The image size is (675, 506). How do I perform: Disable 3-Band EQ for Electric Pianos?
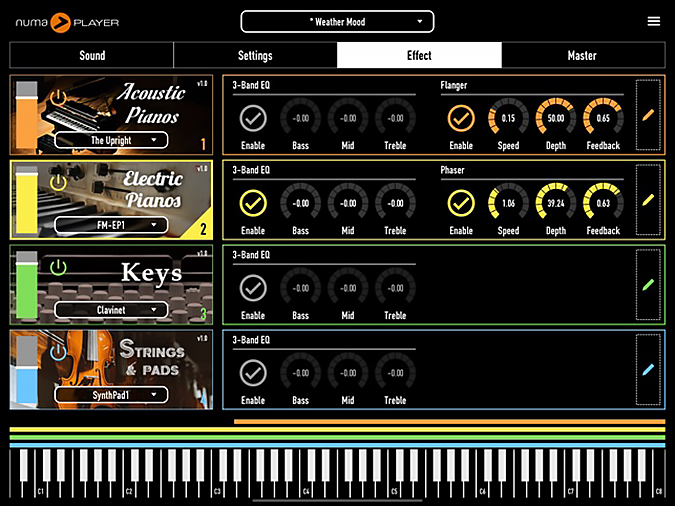click(253, 203)
